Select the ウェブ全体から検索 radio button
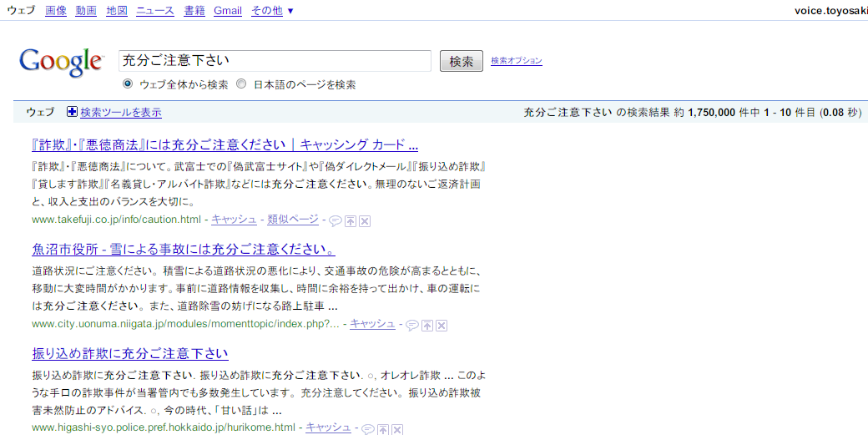The image size is (868, 435). pos(128,84)
